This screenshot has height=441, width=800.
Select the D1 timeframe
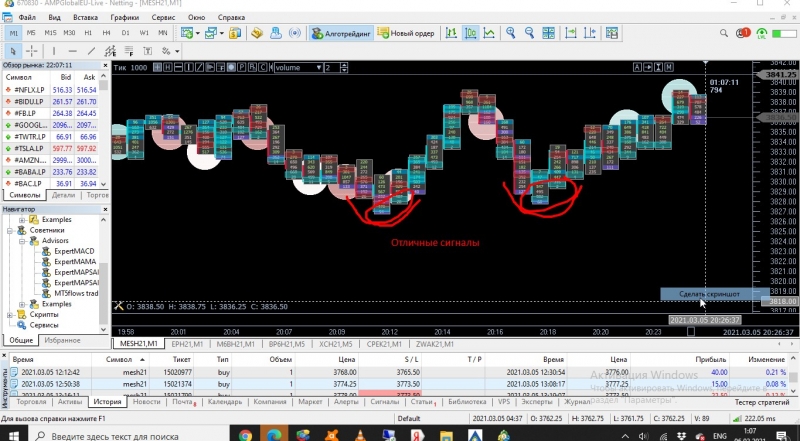(126, 33)
